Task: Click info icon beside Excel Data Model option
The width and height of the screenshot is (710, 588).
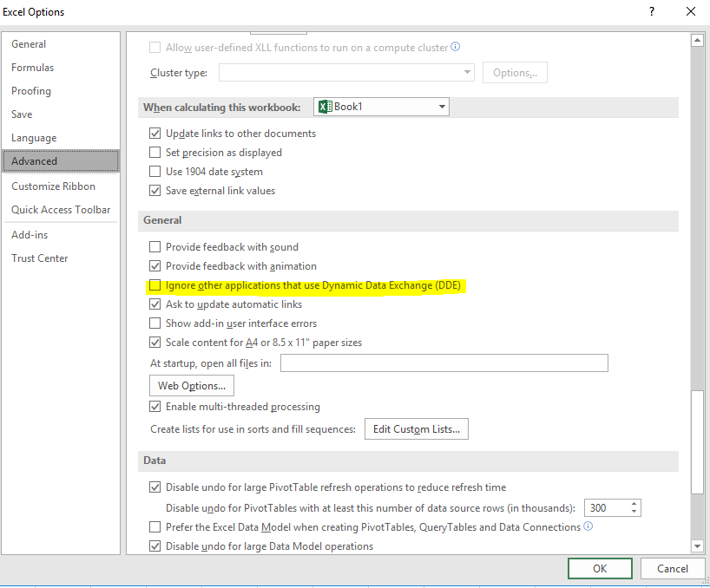Action: (x=588, y=526)
